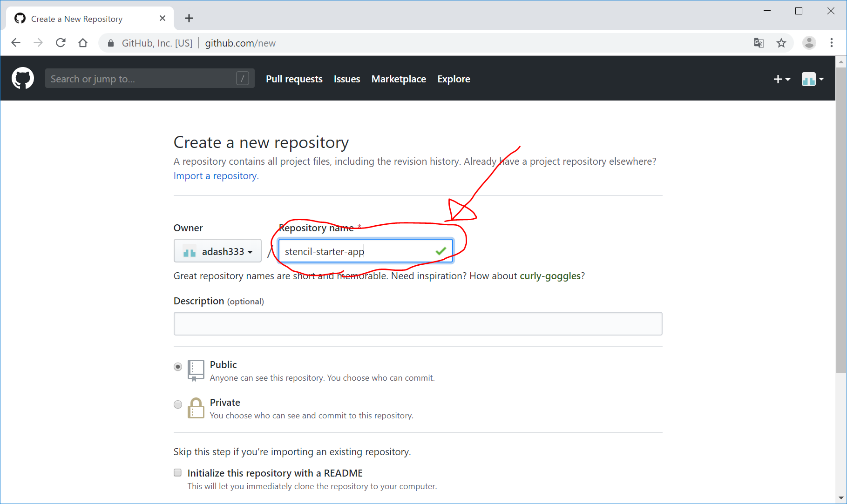Viewport: 847px width, 504px height.
Task: Click the translate page icon
Action: 759,43
